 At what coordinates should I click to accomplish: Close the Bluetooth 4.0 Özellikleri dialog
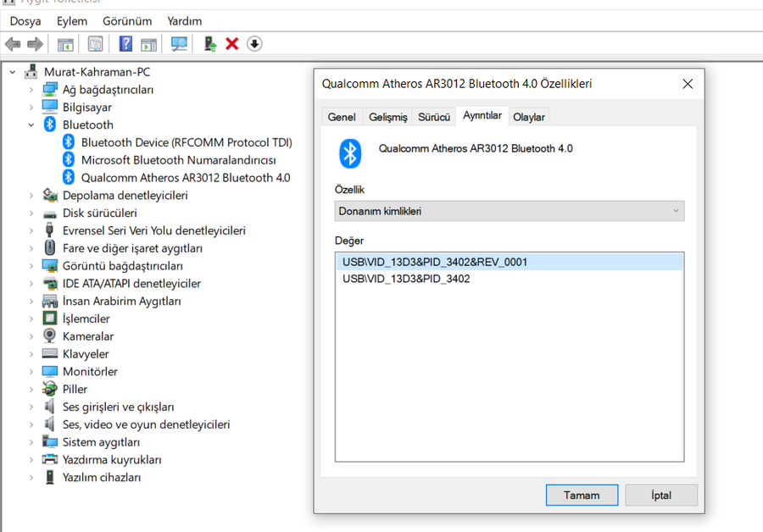pos(688,84)
